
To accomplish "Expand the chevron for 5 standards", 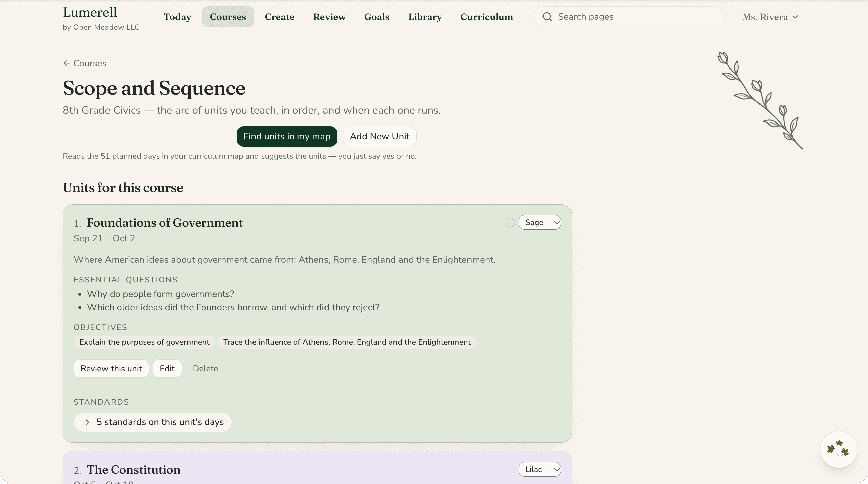I will pos(87,422).
